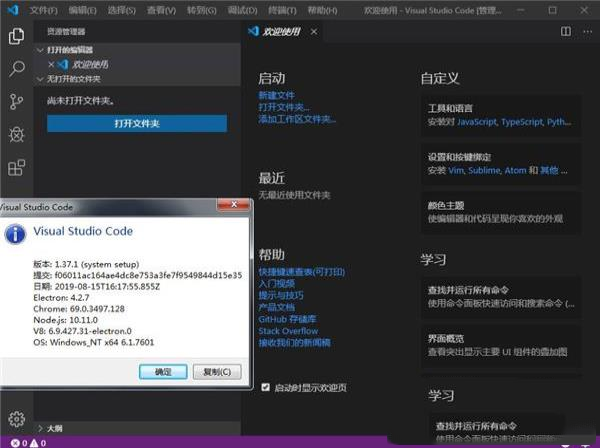
Task: Click 复制(C) in the About dialog
Action: [x=217, y=371]
